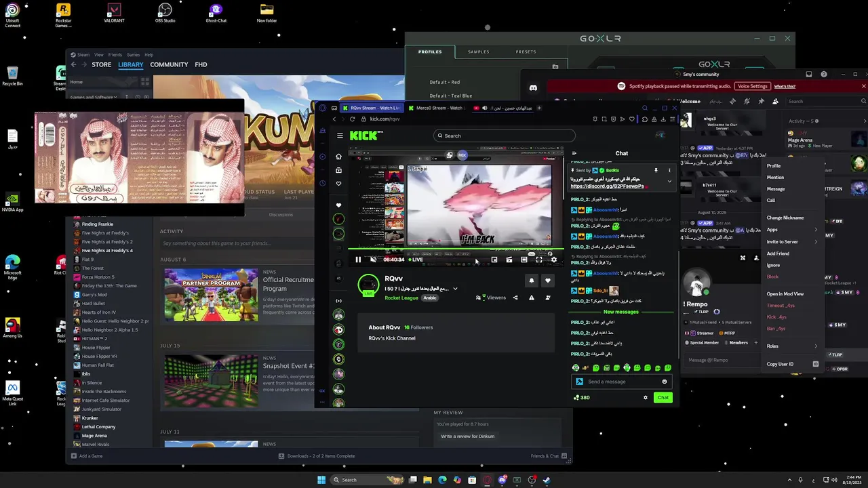
Task: Expand Invite to Server submenu
Action: (x=792, y=241)
